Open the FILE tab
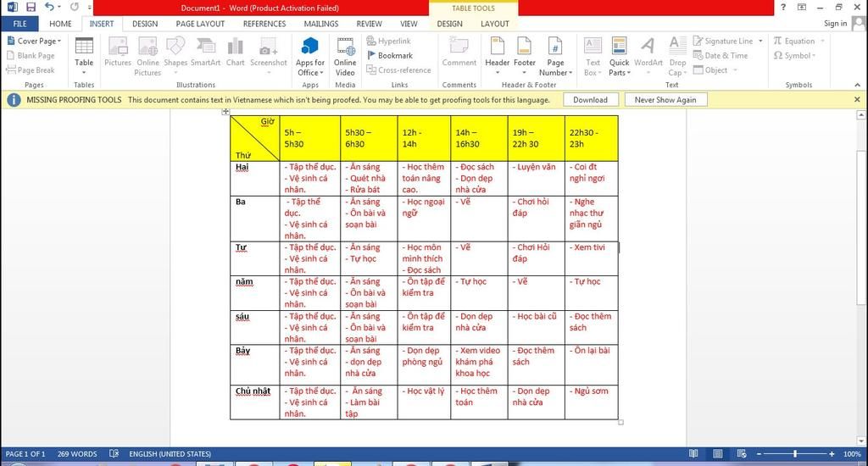The height and width of the screenshot is (466, 868). 20,24
